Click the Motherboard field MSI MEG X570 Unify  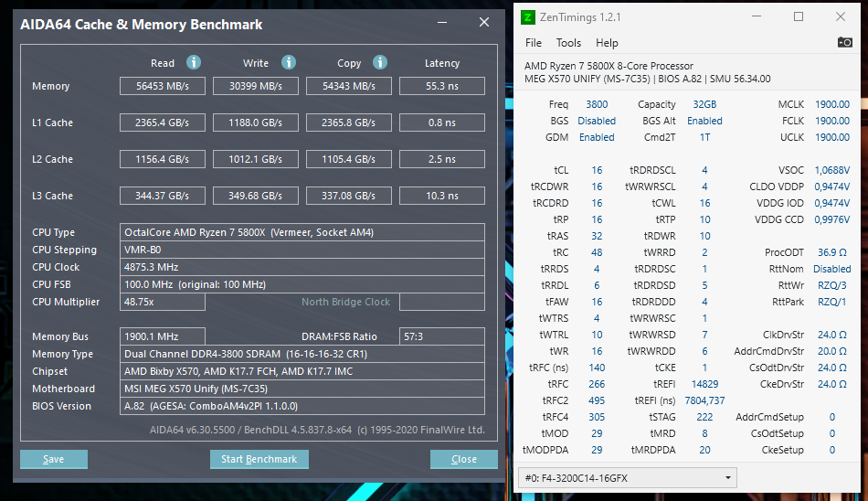click(x=302, y=389)
